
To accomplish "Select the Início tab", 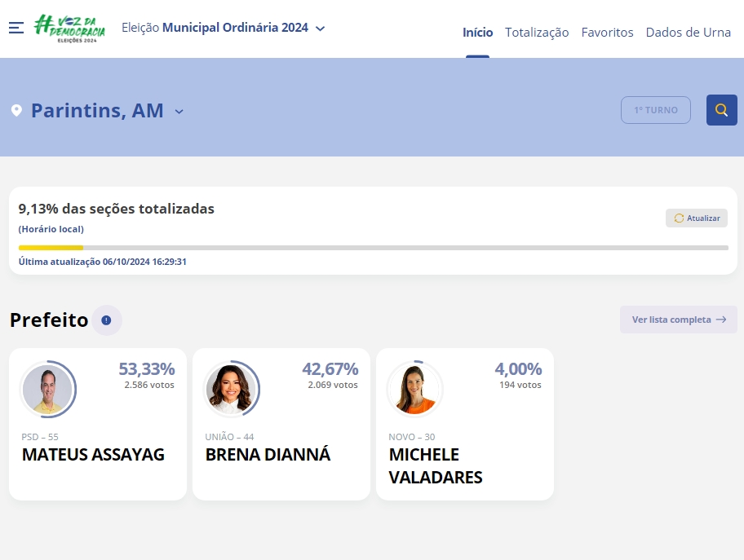I will click(x=477, y=33).
